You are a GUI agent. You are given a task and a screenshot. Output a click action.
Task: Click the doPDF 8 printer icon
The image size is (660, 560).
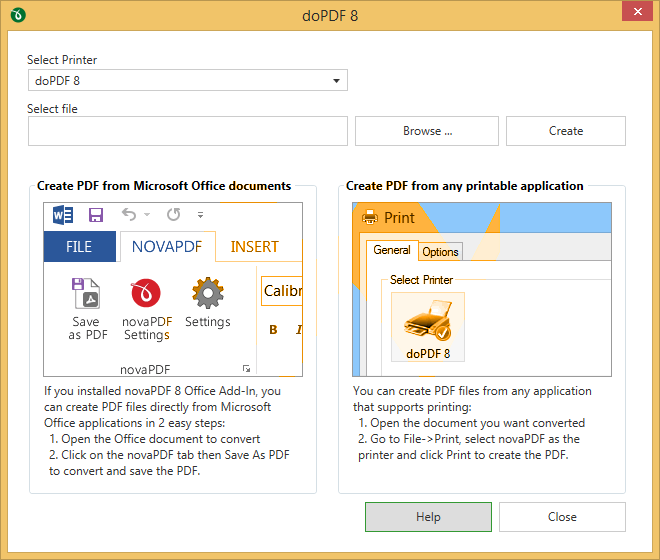[428, 327]
